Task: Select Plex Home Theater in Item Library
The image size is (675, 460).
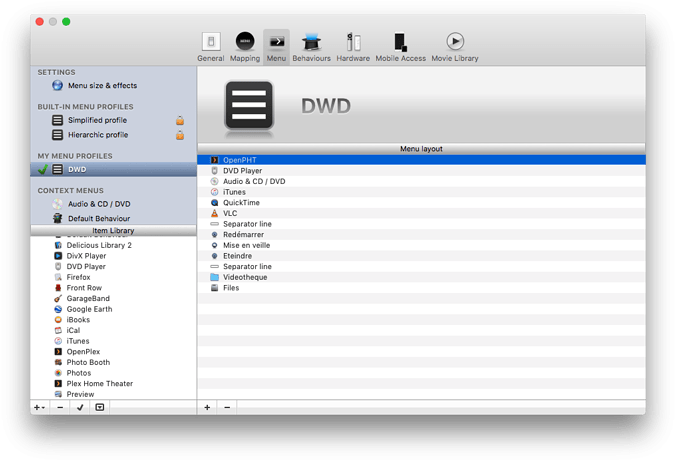Action: pyautogui.click(x=113, y=384)
